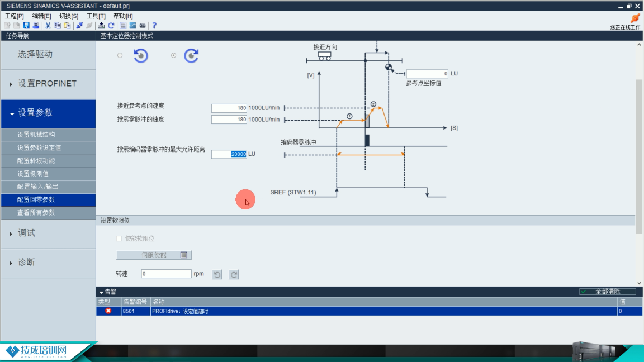Click the 转速 rpm input field
The height and width of the screenshot is (362, 644).
[167, 274]
